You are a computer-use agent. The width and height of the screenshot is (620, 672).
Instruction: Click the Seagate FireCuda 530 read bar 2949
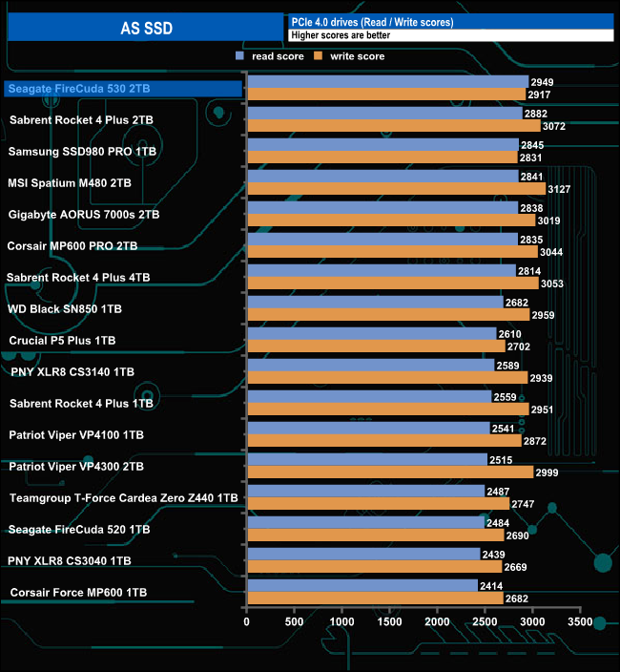point(388,81)
